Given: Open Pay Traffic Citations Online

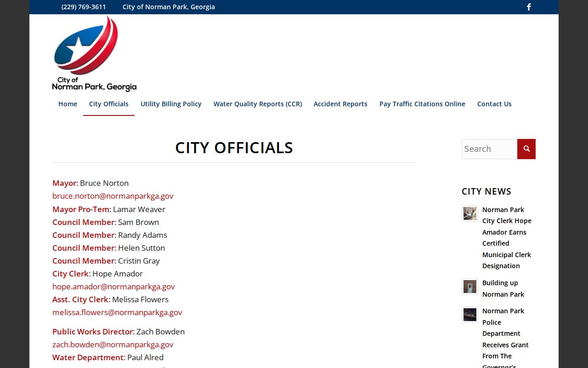Looking at the screenshot, I should pos(422,104).
